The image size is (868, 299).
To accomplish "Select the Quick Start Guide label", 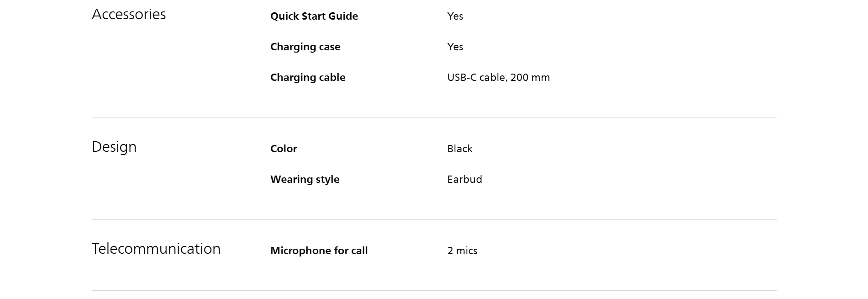I will click(314, 16).
